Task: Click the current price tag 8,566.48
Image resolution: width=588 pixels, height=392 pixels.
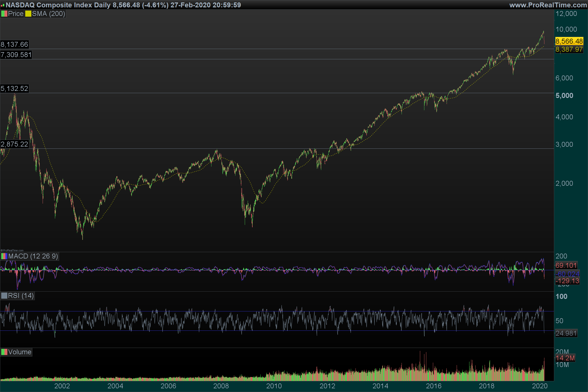Action: click(x=569, y=41)
